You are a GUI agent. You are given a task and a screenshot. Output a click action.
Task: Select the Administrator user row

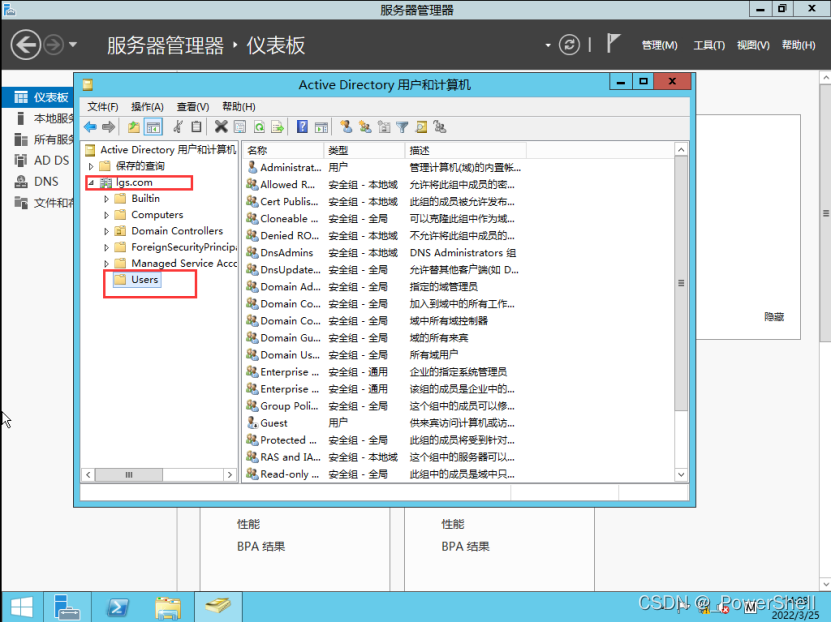(385, 167)
